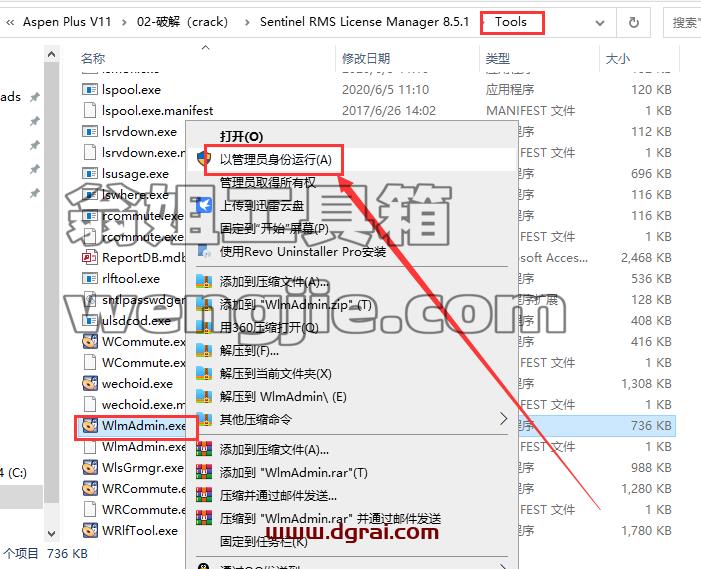The width and height of the screenshot is (701, 569).
Task: Click the WRlfTool.exe file icon
Action: pos(90,531)
